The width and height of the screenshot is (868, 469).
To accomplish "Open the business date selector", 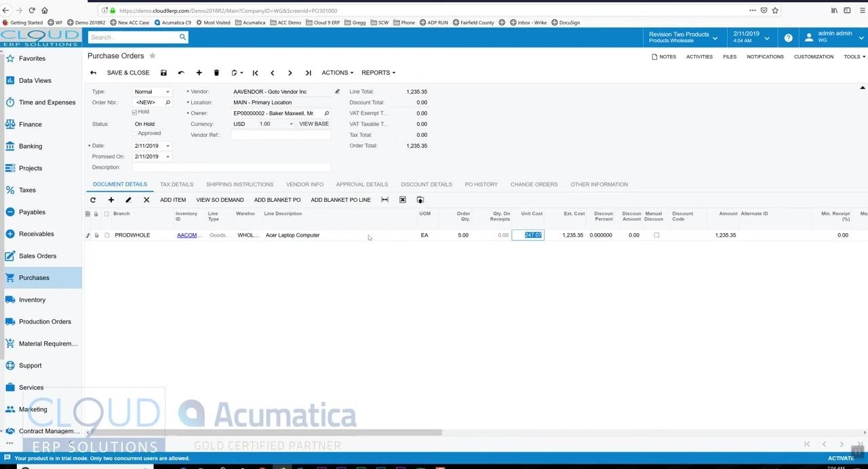I will pos(752,37).
